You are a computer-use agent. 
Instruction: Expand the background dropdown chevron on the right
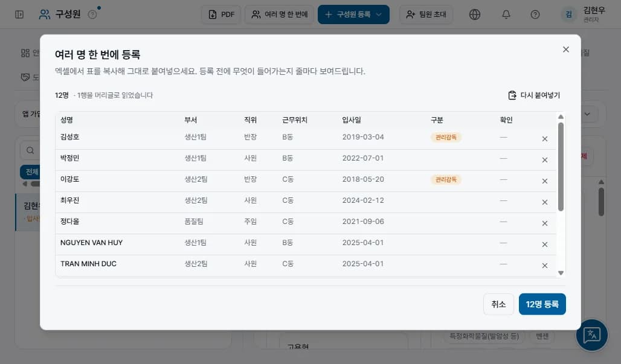tap(587, 114)
